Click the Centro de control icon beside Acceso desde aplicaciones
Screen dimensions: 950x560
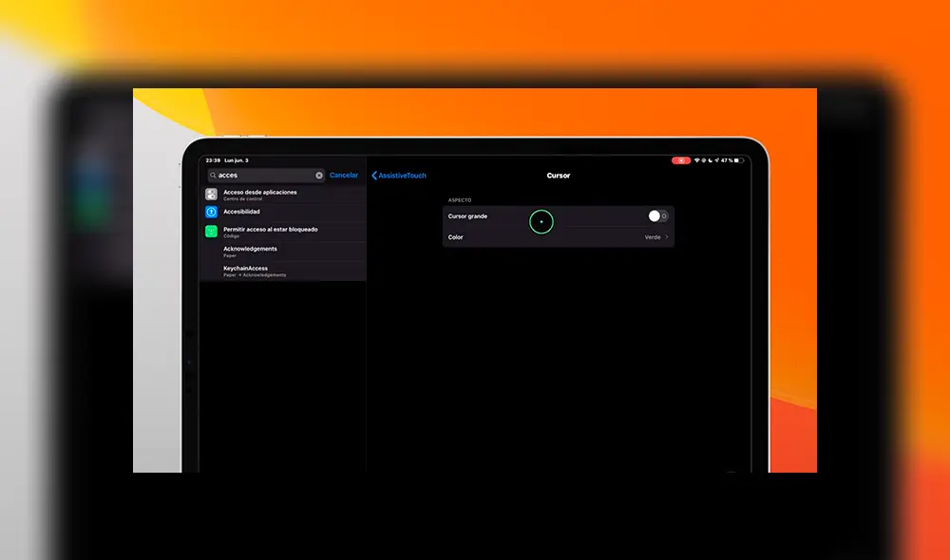(x=211, y=194)
